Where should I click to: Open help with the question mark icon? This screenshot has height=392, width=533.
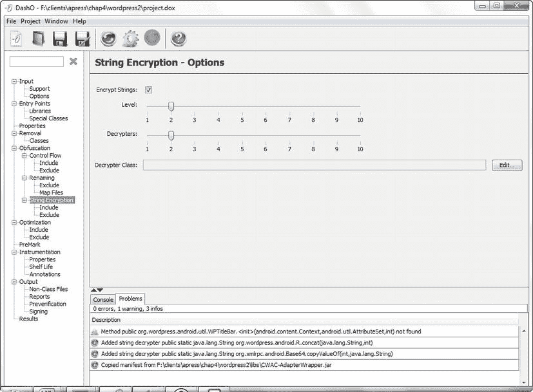(x=178, y=39)
